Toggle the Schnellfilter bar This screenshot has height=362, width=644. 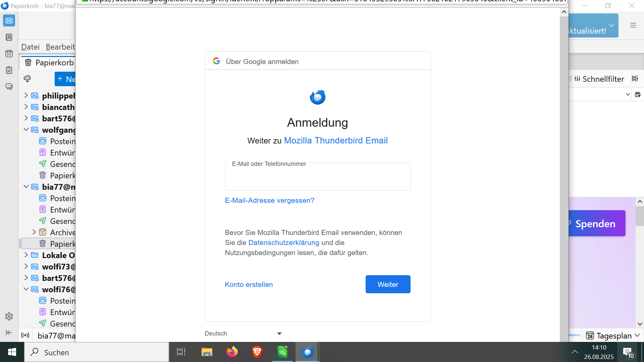coord(599,79)
